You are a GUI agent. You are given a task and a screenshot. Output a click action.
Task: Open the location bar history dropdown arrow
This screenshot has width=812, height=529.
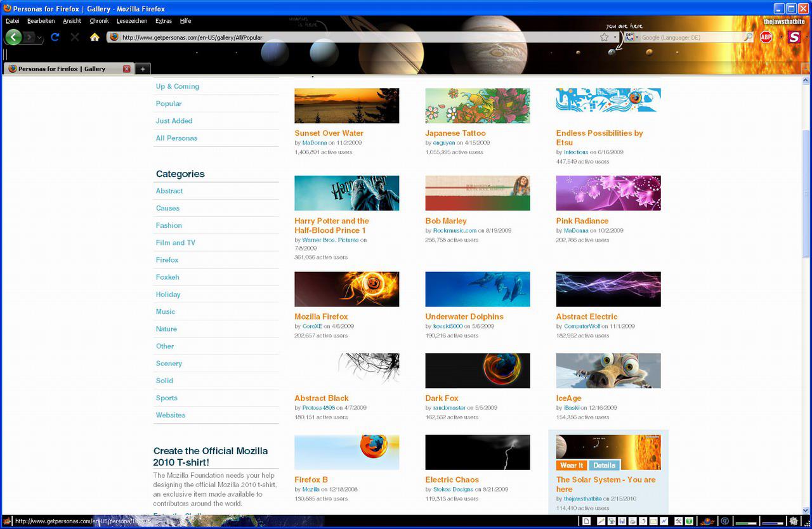click(615, 37)
